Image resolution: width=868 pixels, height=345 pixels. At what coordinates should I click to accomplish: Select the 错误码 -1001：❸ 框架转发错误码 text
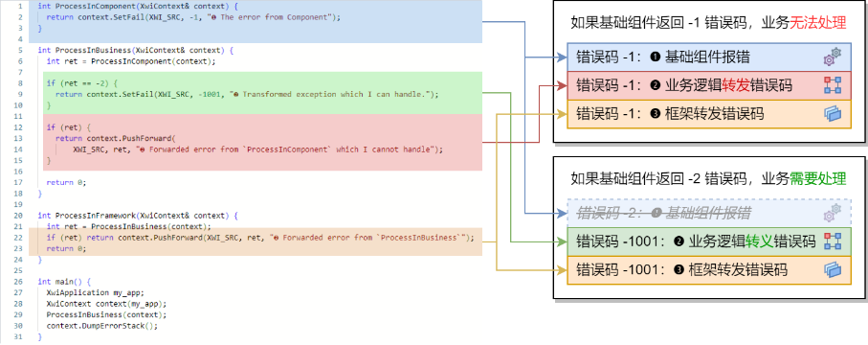pos(681,270)
